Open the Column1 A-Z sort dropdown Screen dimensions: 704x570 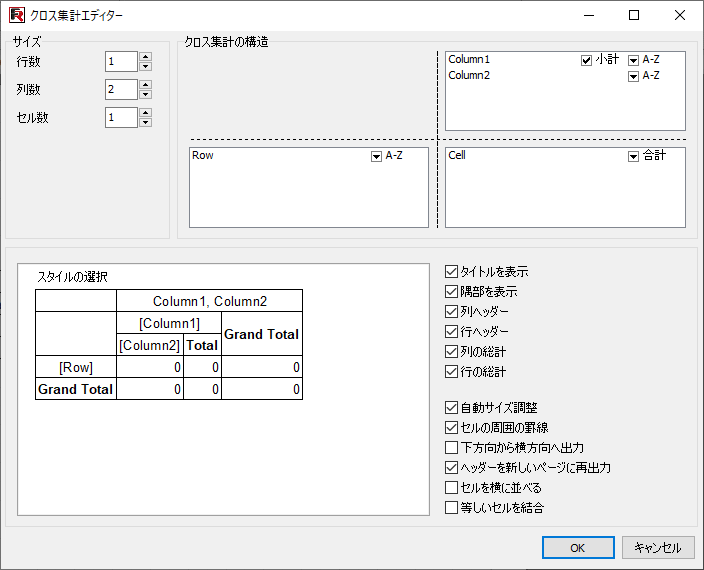(633, 61)
